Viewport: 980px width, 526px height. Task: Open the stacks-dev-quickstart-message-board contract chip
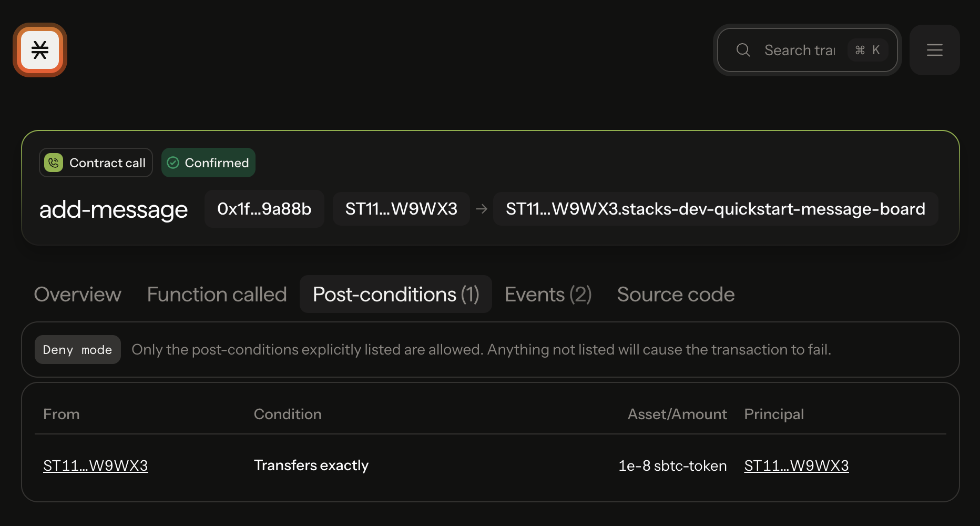pyautogui.click(x=715, y=209)
